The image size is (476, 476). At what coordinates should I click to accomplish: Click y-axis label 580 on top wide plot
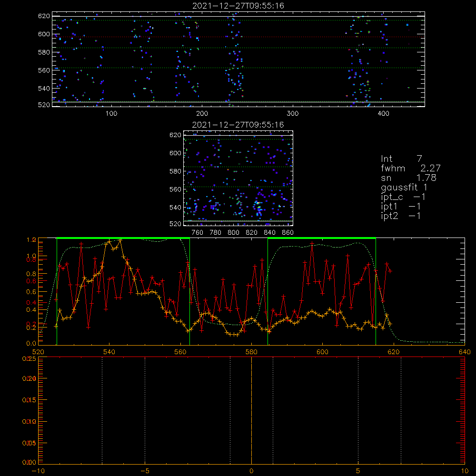[44, 52]
